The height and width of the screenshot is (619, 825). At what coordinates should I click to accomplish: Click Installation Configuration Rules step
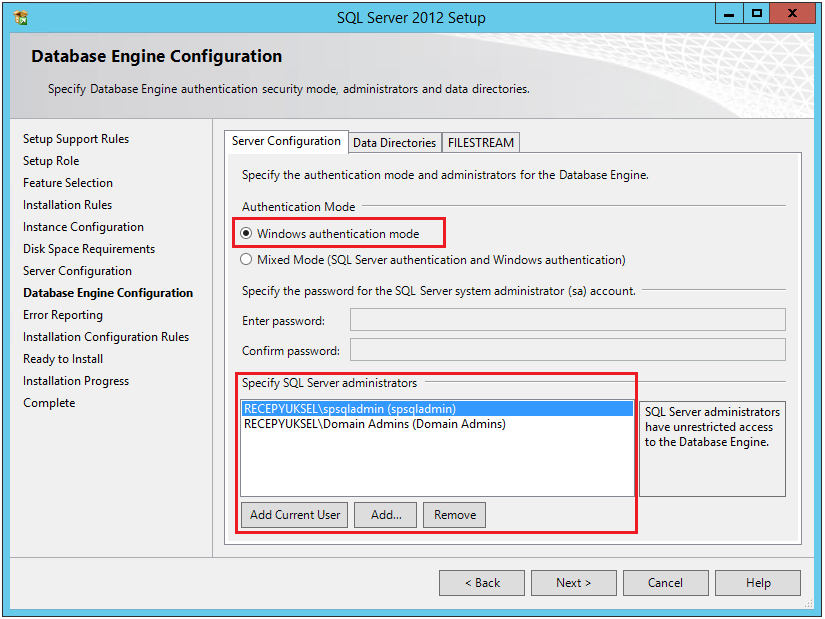[106, 337]
